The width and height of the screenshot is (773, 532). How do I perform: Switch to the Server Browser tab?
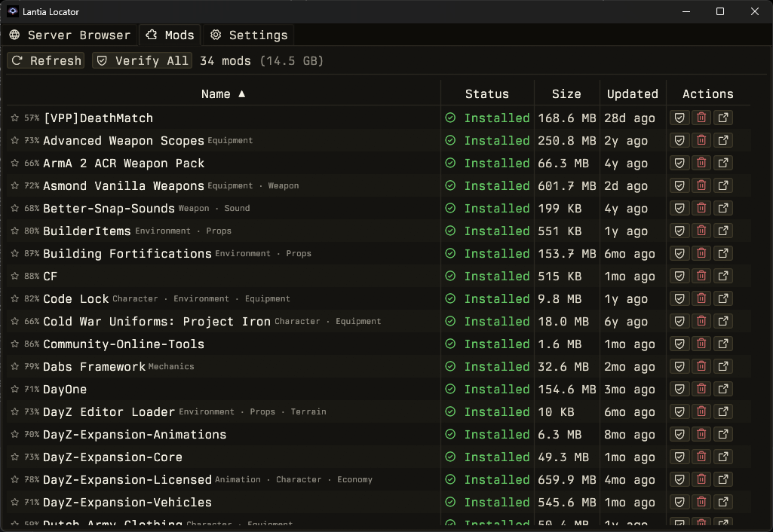[x=69, y=35]
